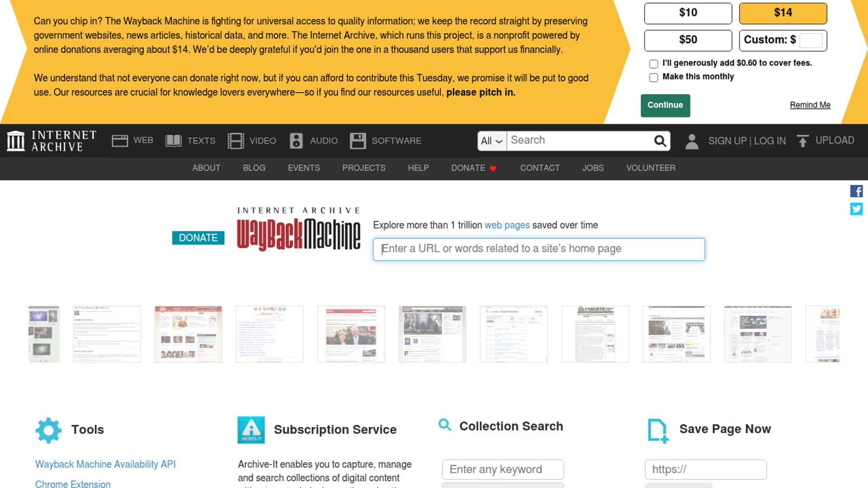Screen dimensions: 868x488
Task: Open the Projects menu item
Action: (x=364, y=168)
